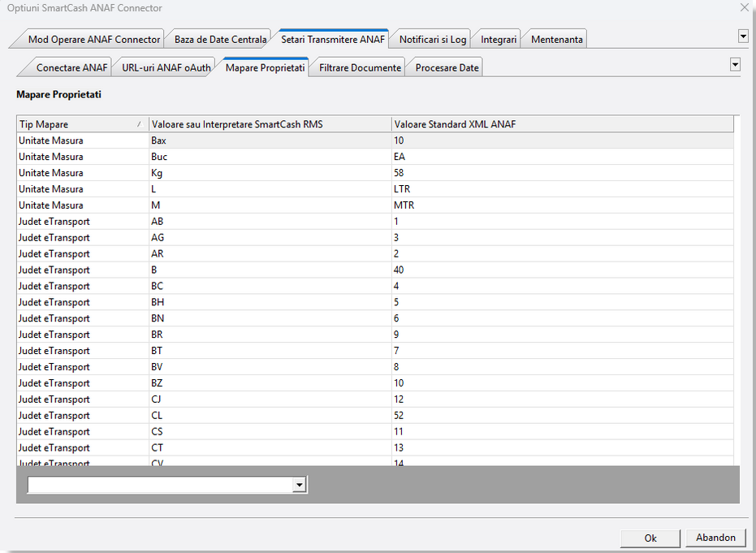Click Valoare sau Interpretare SmartCash RMS header
The width and height of the screenshot is (756, 553).
point(270,124)
